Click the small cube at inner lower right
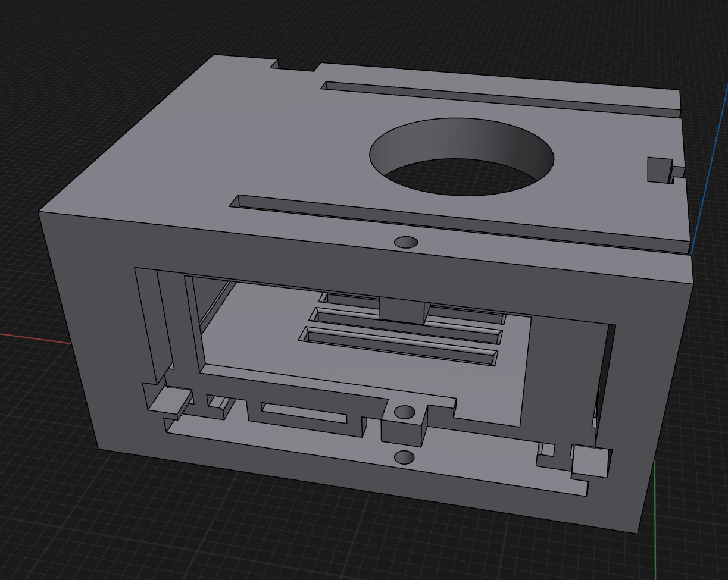The image size is (728, 580). [x=590, y=462]
